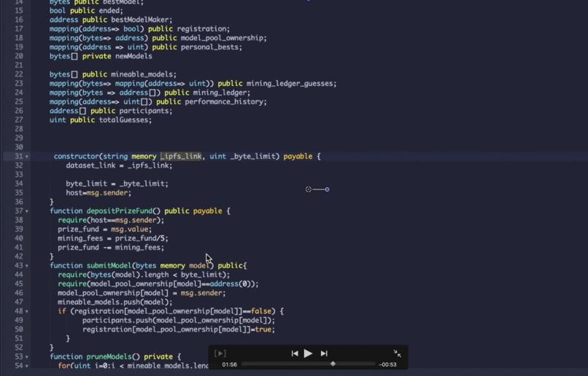
Task: Click 'personal_bests' on line 19
Action: [x=211, y=47]
